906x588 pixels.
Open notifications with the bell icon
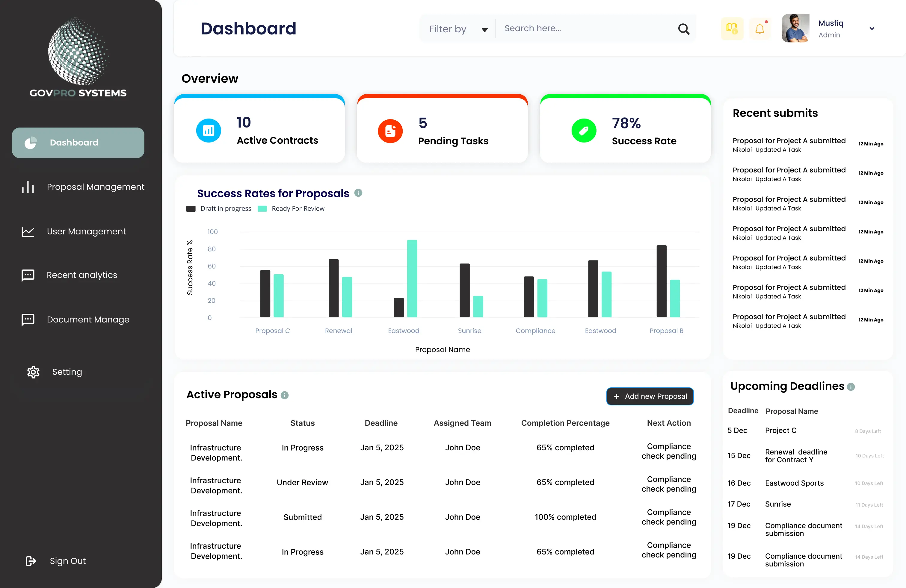(x=760, y=28)
